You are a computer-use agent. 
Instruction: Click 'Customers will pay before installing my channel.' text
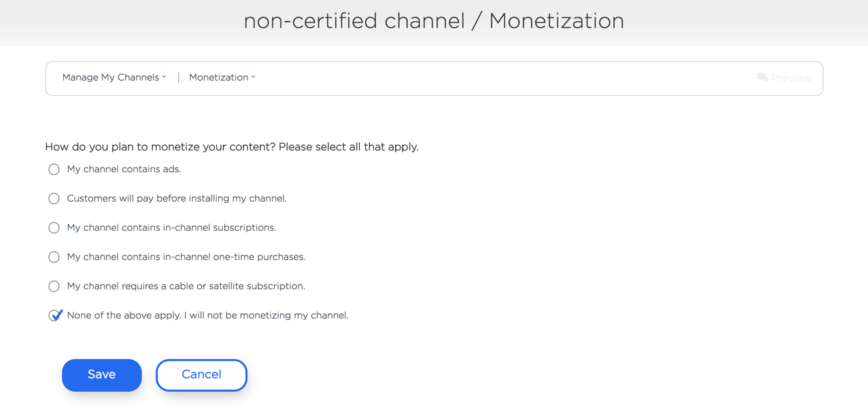[177, 198]
